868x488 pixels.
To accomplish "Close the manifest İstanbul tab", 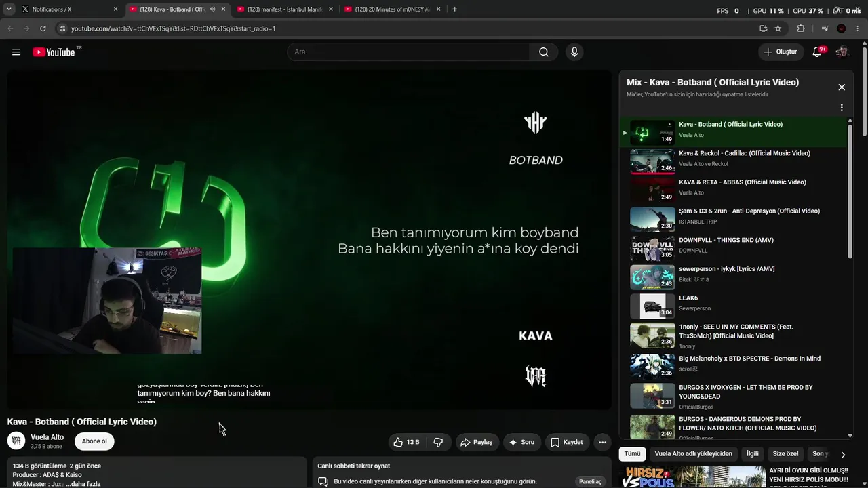I will 331,9.
